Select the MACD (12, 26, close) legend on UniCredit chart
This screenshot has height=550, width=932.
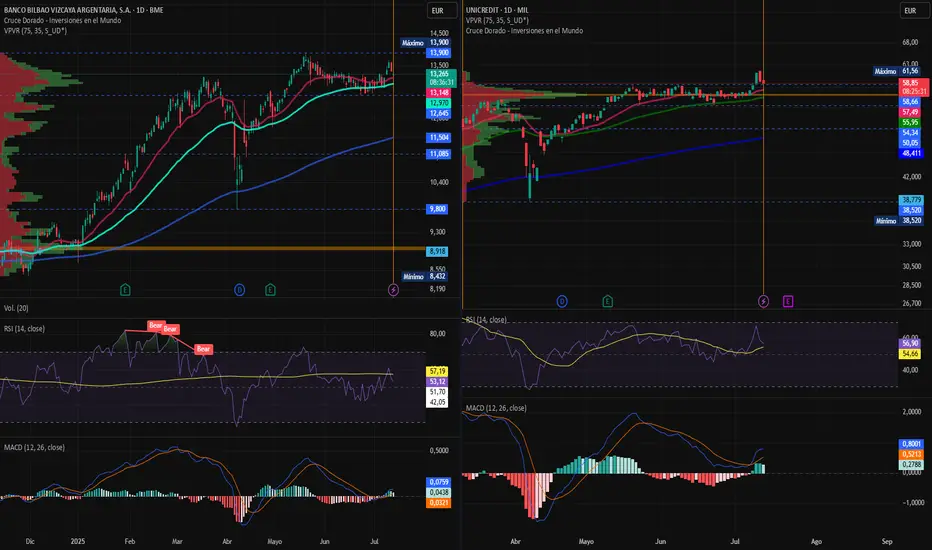pos(496,408)
